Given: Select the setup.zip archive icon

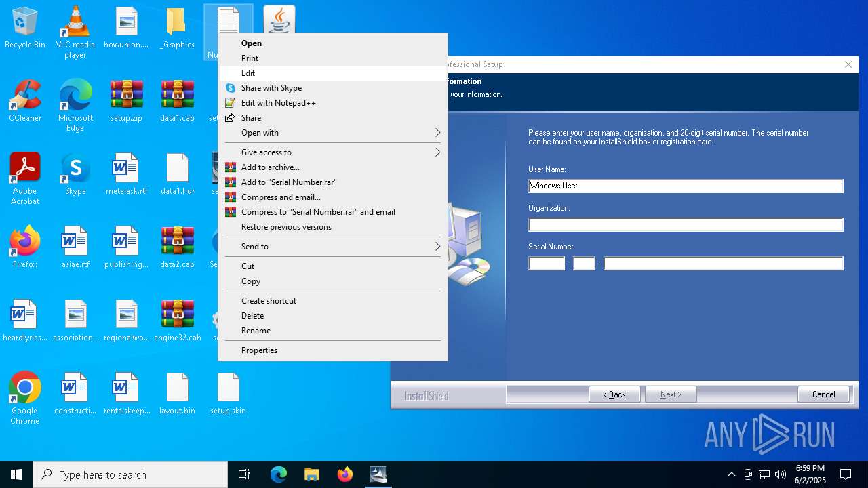Looking at the screenshot, I should [126, 101].
